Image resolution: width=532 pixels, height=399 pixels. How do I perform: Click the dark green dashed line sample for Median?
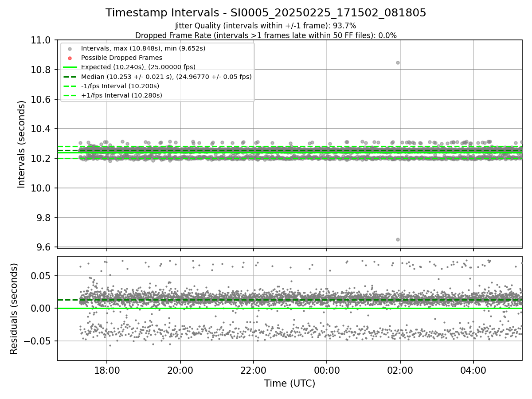(70, 77)
